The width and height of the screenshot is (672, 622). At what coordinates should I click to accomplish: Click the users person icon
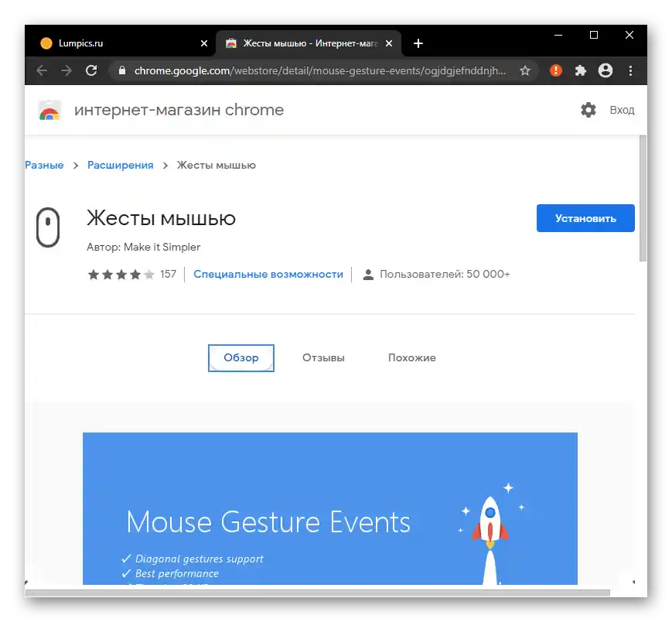coord(368,275)
